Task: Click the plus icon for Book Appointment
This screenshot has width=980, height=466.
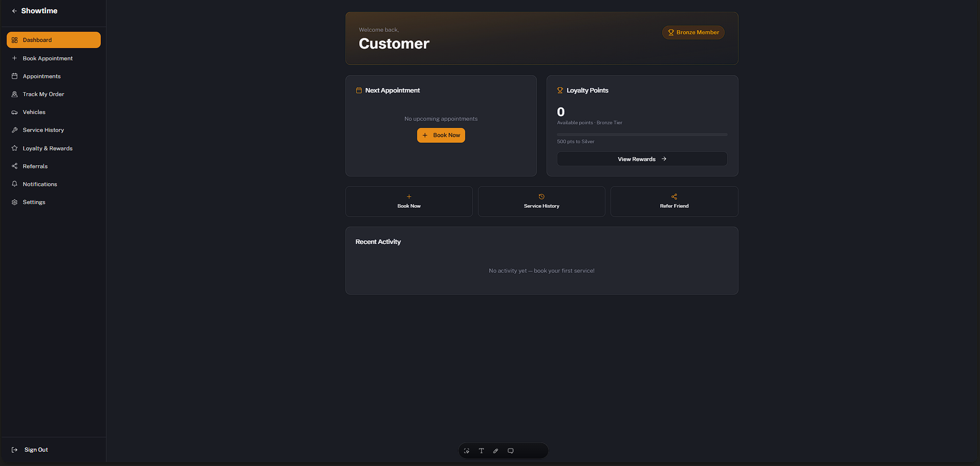Action: (14, 58)
